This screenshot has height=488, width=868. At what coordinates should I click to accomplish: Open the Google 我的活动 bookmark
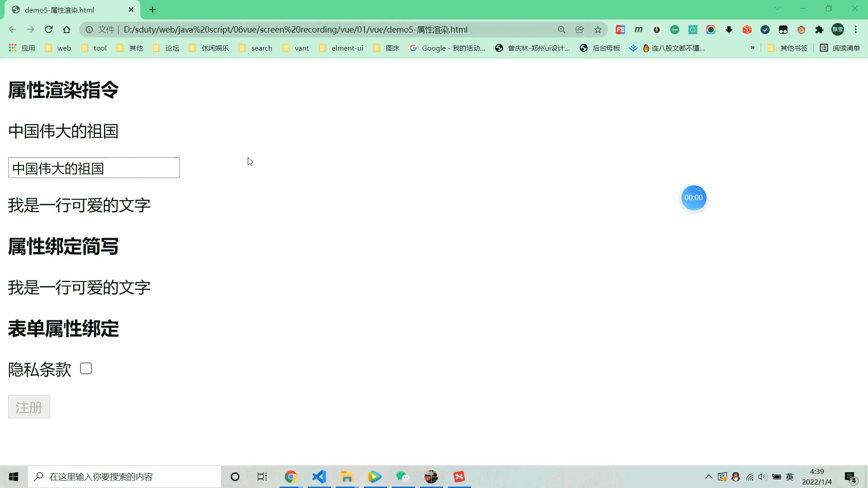[x=448, y=48]
